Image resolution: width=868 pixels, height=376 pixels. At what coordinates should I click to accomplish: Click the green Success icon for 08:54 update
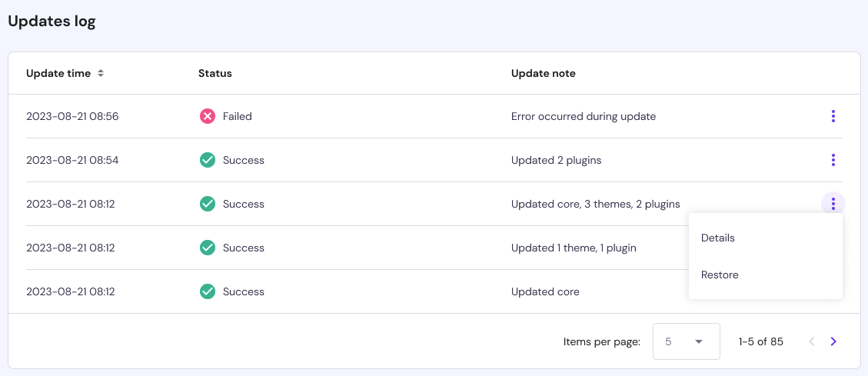coord(207,161)
